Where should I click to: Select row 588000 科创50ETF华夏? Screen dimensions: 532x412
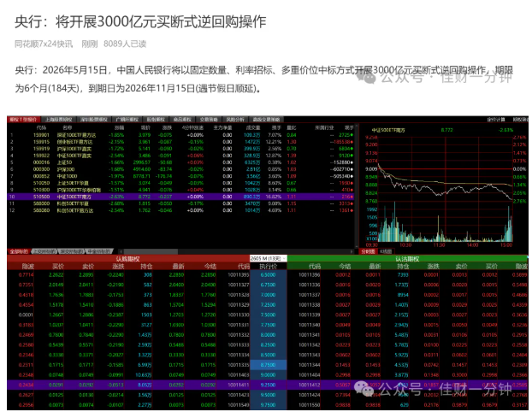click(180, 203)
